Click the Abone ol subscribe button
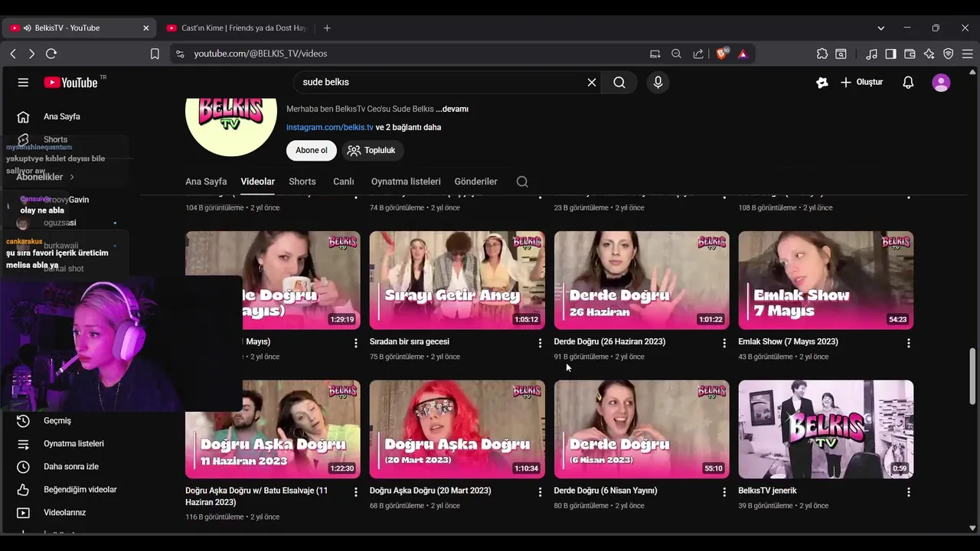The width and height of the screenshot is (980, 551). [x=312, y=150]
